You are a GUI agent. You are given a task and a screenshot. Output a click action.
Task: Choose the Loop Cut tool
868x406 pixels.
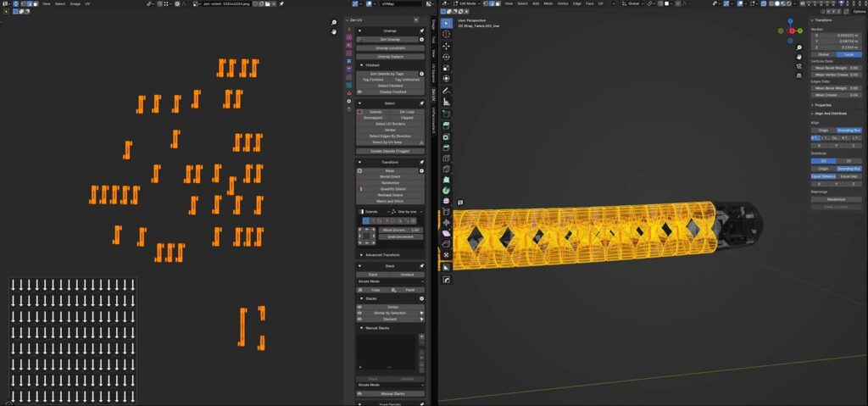click(x=446, y=159)
